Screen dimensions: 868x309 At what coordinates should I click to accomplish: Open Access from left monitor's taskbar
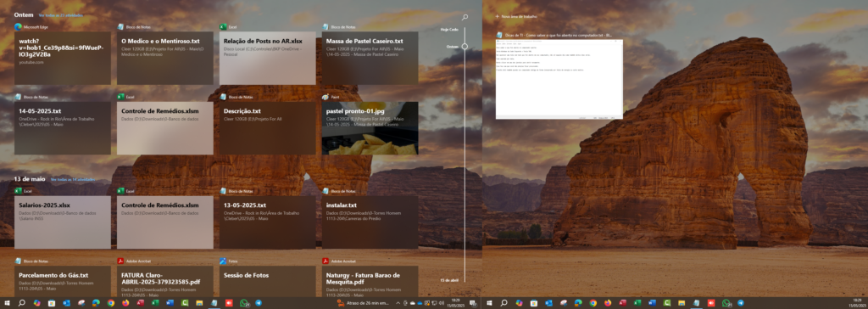(x=140, y=303)
